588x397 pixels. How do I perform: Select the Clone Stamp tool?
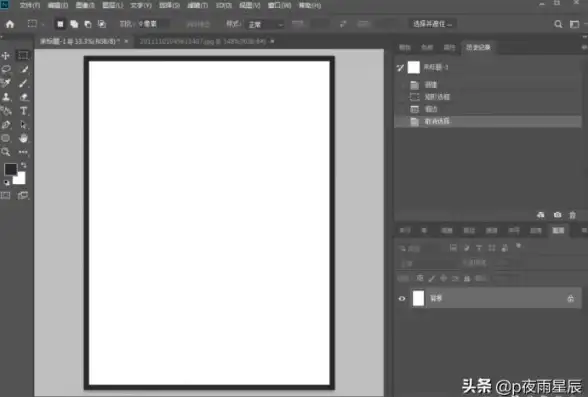pyautogui.click(x=6, y=97)
